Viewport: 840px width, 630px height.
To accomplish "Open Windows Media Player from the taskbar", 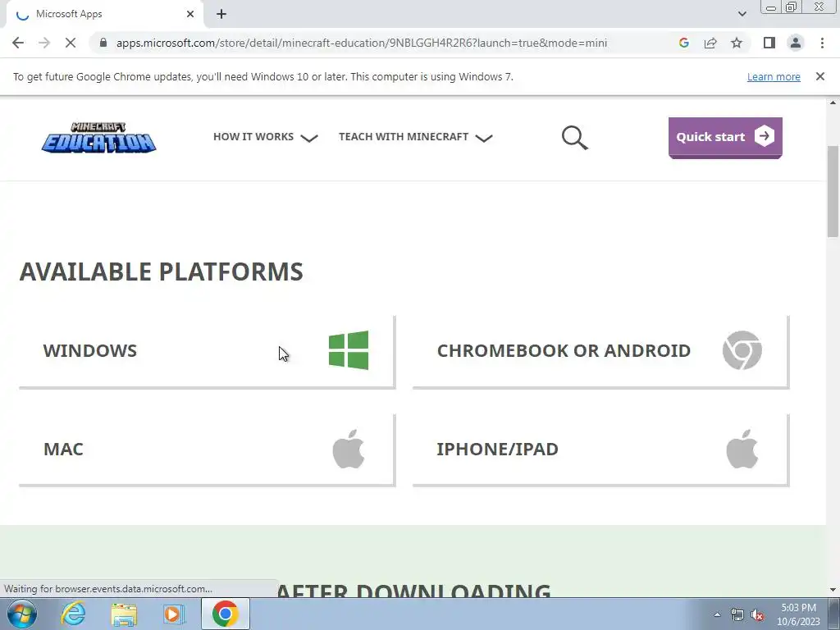I will [x=174, y=614].
